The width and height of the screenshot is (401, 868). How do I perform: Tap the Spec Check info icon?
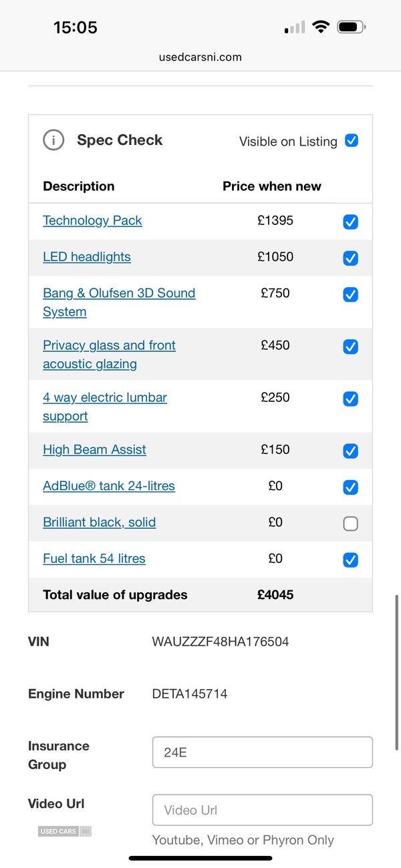coord(53,140)
